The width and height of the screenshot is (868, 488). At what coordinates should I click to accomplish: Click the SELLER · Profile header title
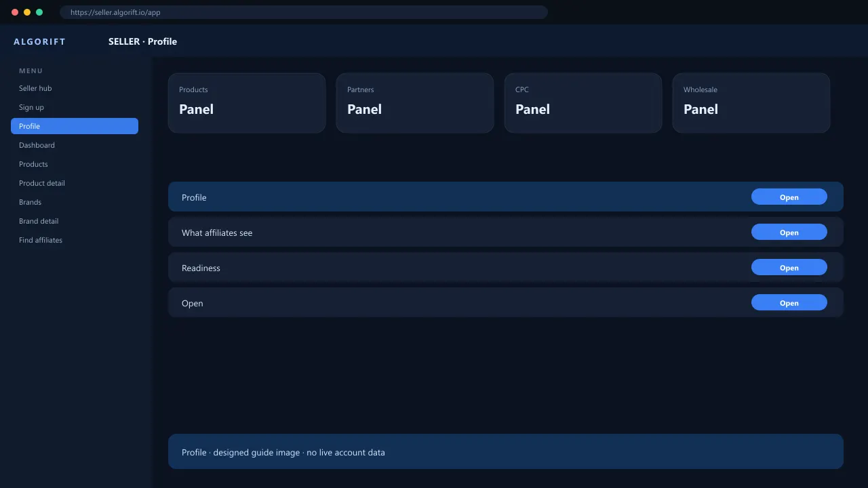(x=142, y=41)
